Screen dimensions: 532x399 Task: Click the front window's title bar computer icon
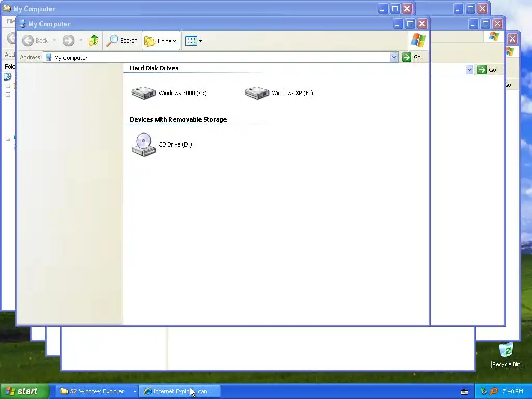[x=22, y=24]
